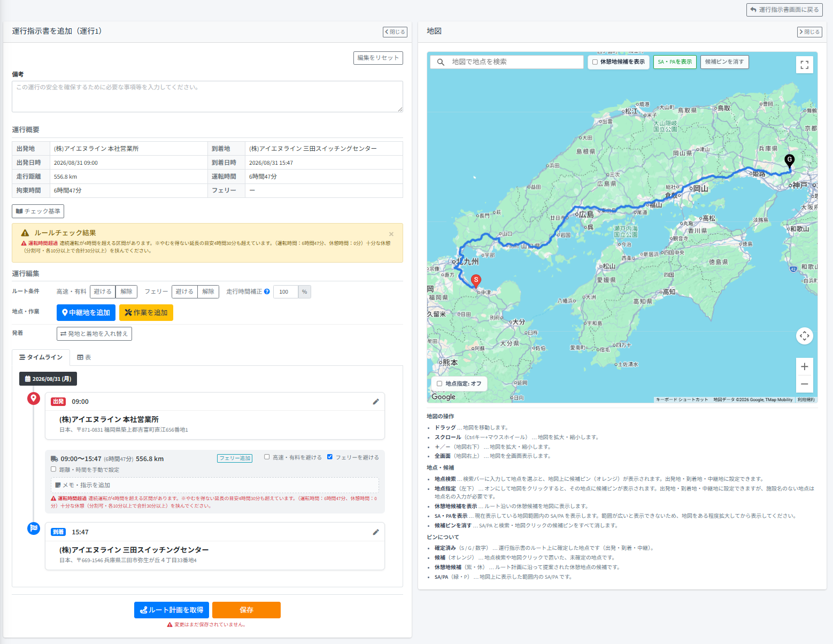Toggle 休憩地候補を表示 checkbox
The image size is (833, 644).
[595, 62]
